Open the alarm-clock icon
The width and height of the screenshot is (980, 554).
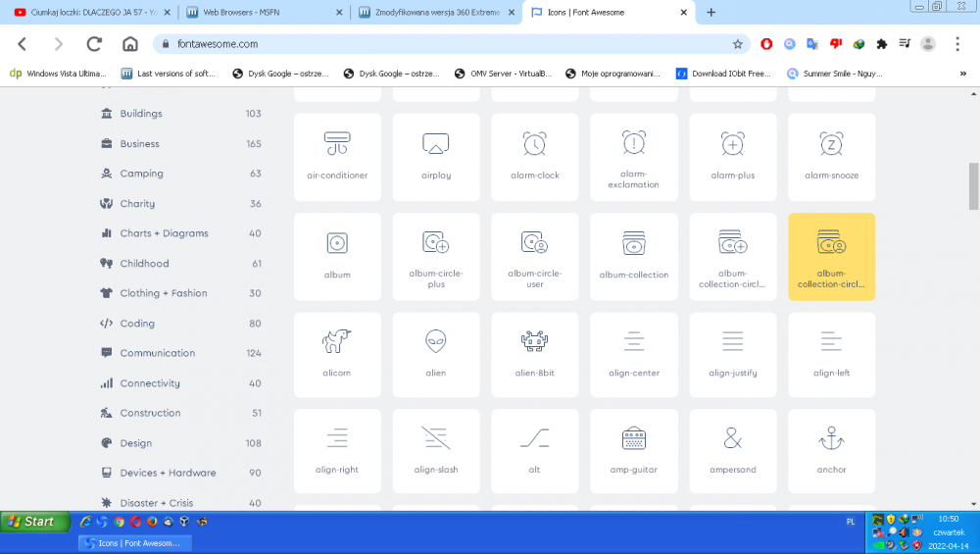pyautogui.click(x=534, y=157)
